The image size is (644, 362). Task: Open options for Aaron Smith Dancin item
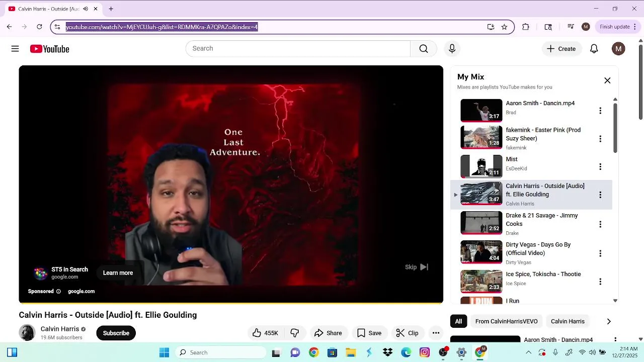tap(600, 111)
